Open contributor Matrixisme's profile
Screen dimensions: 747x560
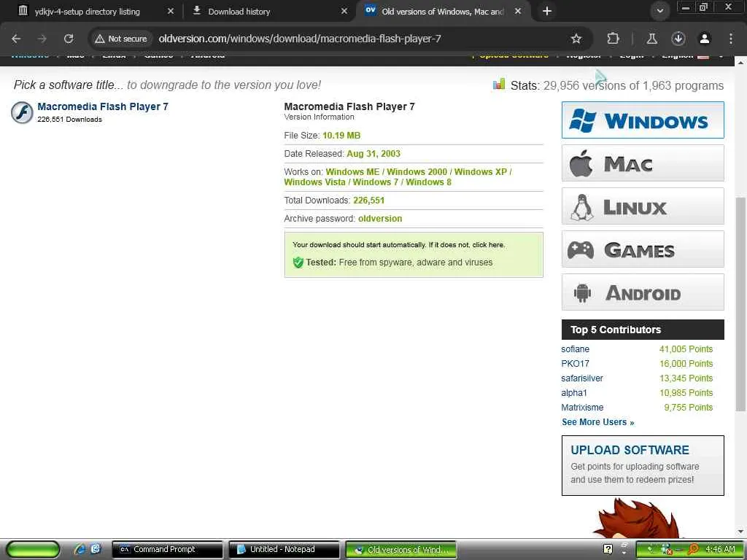[582, 407]
